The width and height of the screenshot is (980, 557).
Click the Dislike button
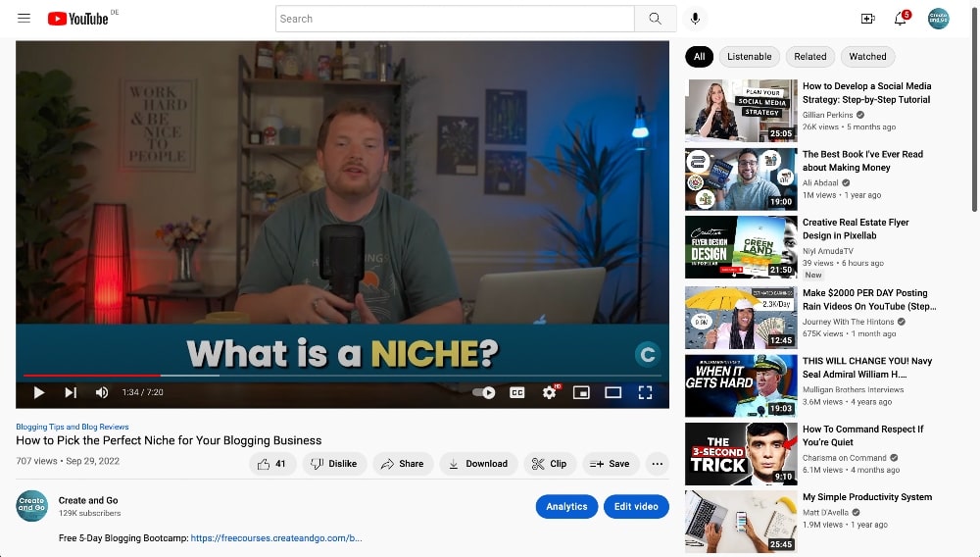click(334, 464)
